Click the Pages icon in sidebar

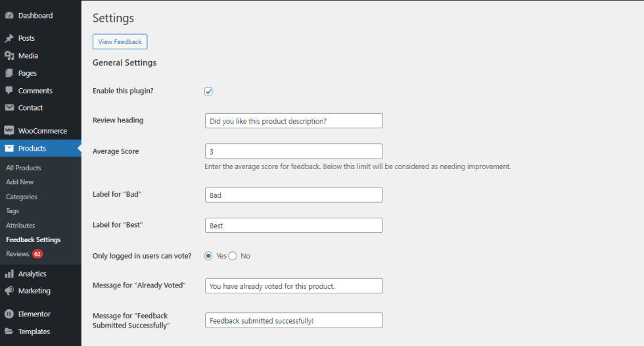(9, 73)
